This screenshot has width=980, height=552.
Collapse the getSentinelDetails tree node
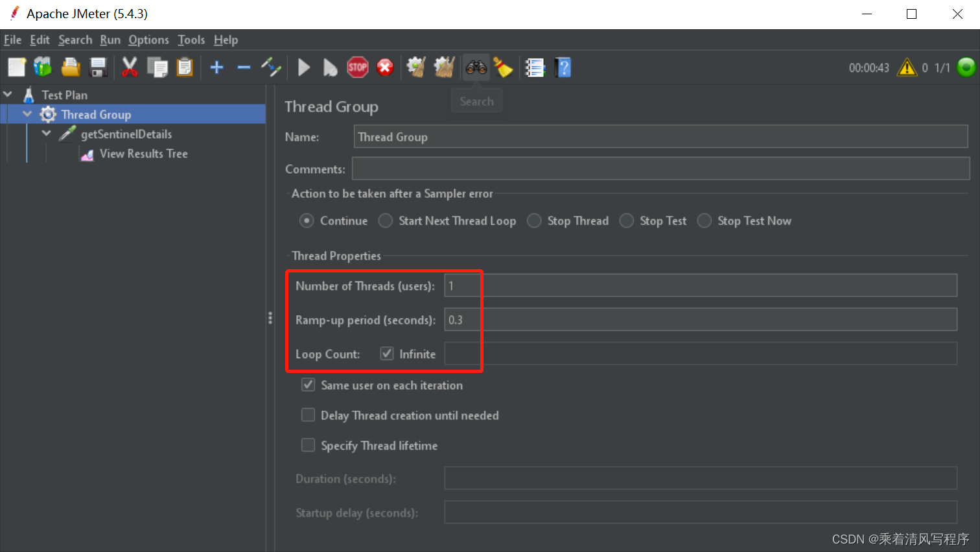click(46, 134)
